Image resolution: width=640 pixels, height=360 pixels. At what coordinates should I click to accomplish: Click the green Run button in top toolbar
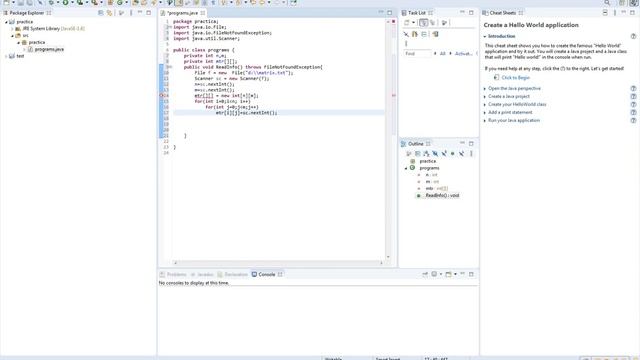[65, 2]
